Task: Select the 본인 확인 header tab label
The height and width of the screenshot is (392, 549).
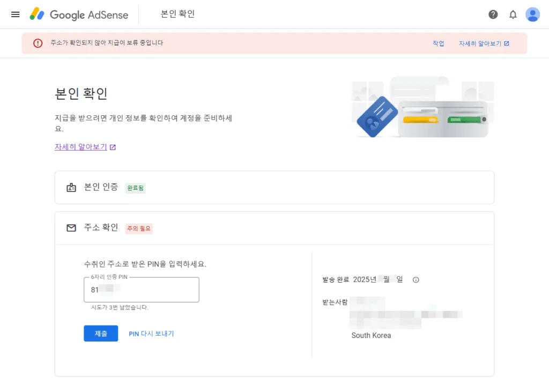Action: [x=177, y=14]
